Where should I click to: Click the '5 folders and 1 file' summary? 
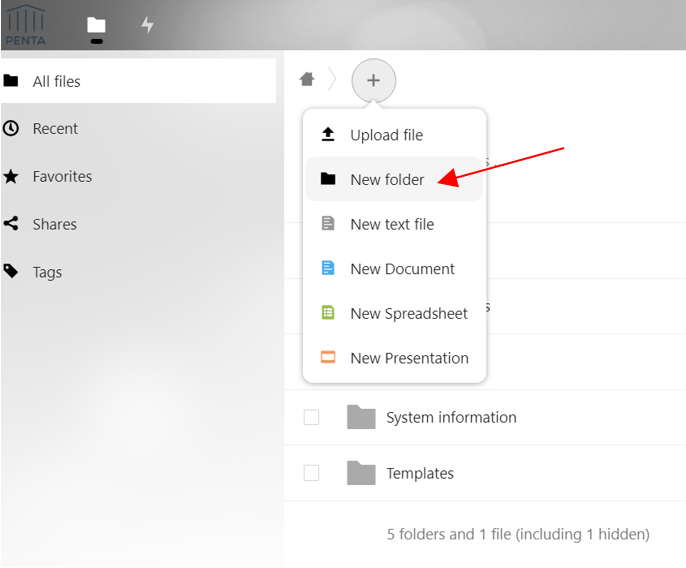pyautogui.click(x=518, y=534)
